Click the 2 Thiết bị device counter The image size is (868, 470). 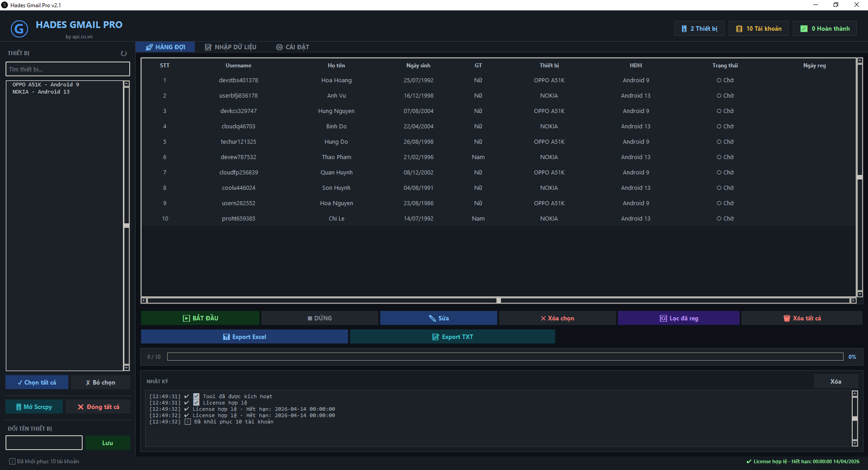699,28
